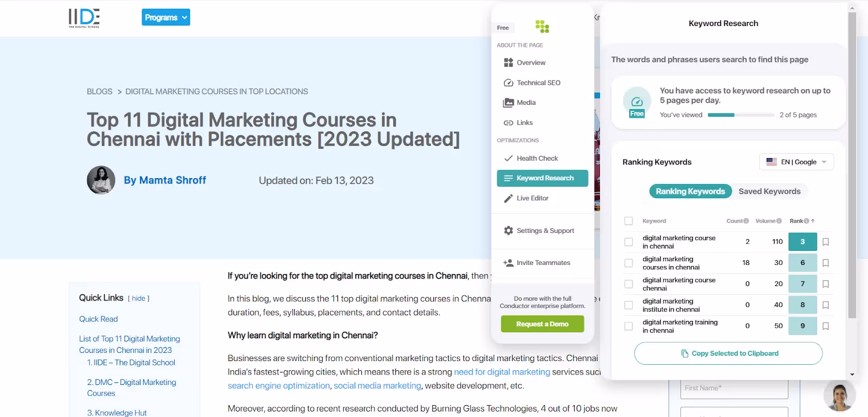
Task: Bookmark 'digital marketing training in chennai' keyword
Action: point(826,326)
